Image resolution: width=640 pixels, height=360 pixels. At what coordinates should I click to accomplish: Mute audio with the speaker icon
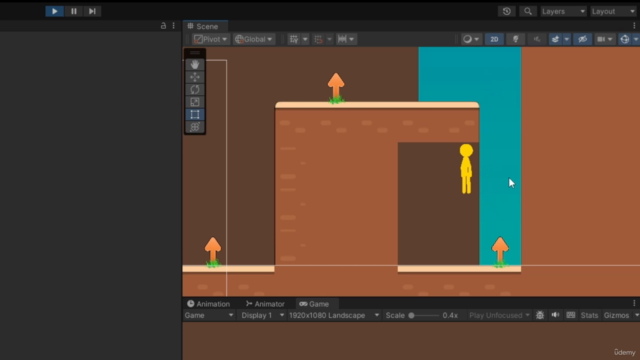[x=556, y=315]
